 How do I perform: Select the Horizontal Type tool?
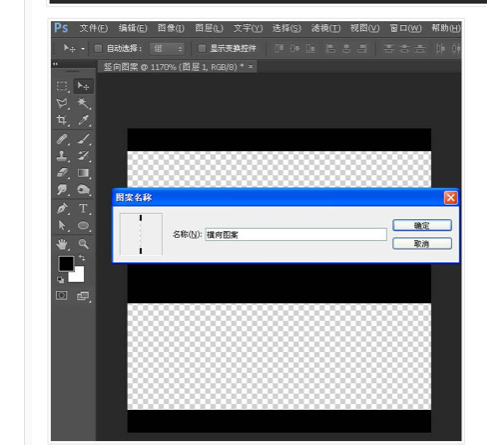tap(83, 208)
